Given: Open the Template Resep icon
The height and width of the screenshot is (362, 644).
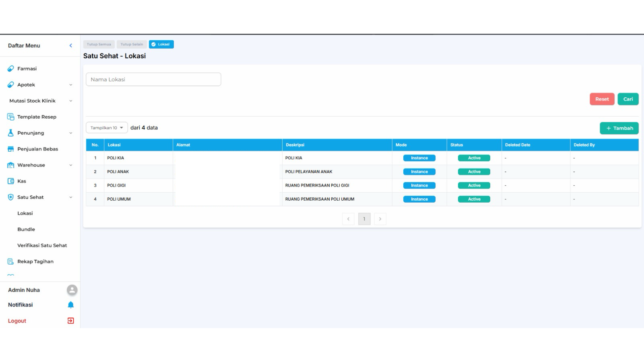Looking at the screenshot, I should [11, 117].
